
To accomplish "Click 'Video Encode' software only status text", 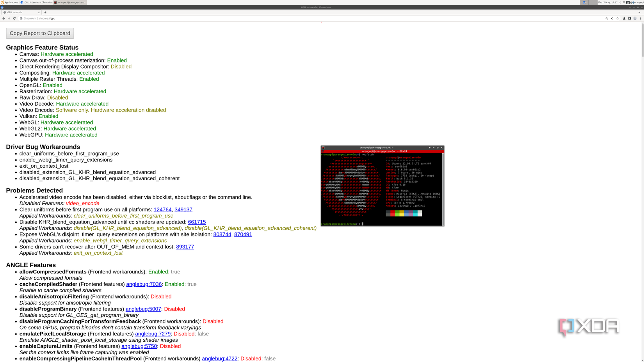I will point(111,110).
